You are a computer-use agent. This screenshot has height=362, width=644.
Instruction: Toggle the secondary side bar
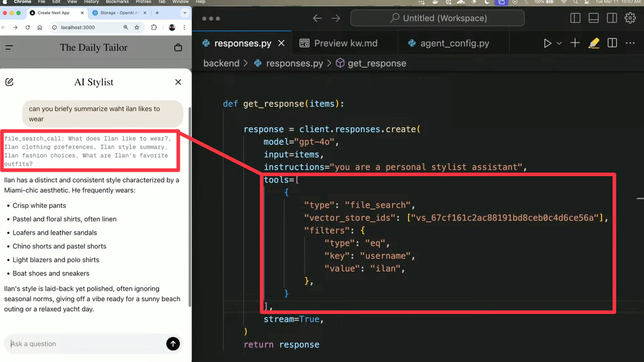click(x=612, y=18)
